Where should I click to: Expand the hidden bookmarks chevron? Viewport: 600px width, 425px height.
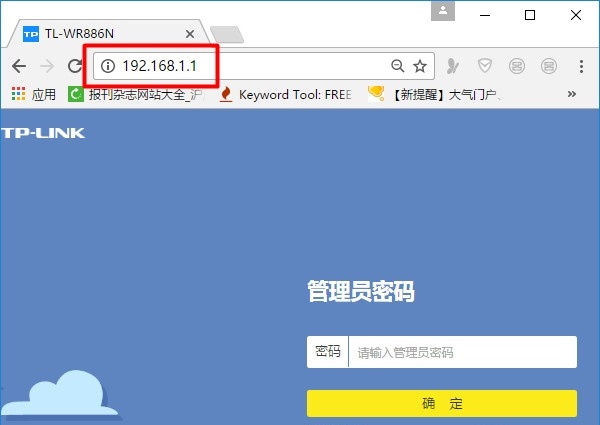(x=571, y=94)
